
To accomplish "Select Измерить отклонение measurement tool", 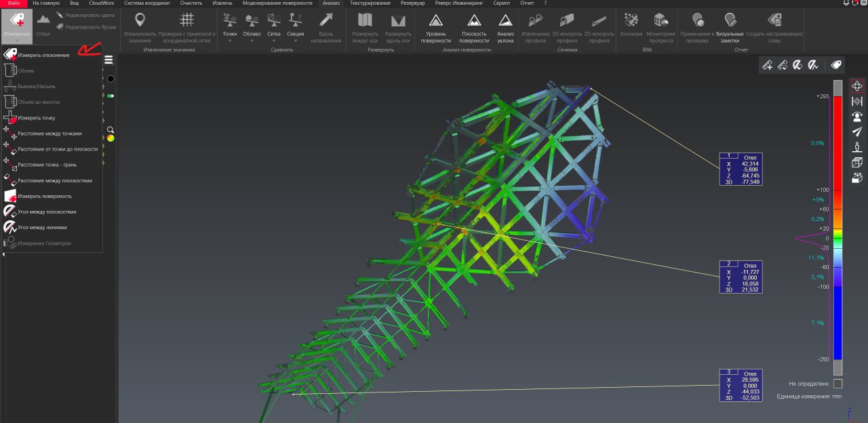I will (x=43, y=55).
